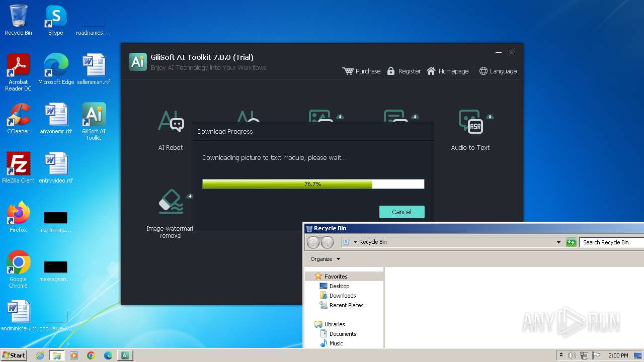Open Windows Media Player from taskbar
This screenshot has height=362, width=644.
[x=74, y=355]
